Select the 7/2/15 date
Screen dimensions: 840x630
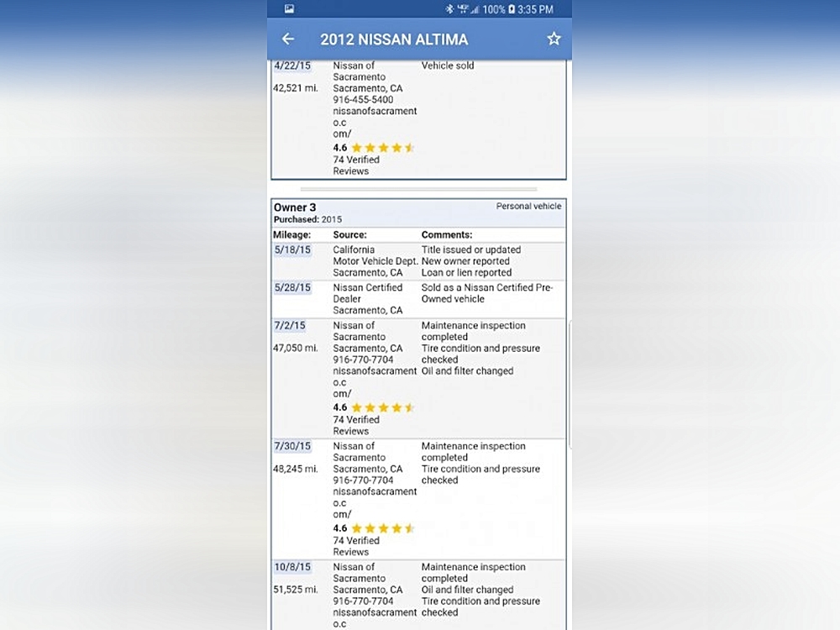[x=290, y=325]
